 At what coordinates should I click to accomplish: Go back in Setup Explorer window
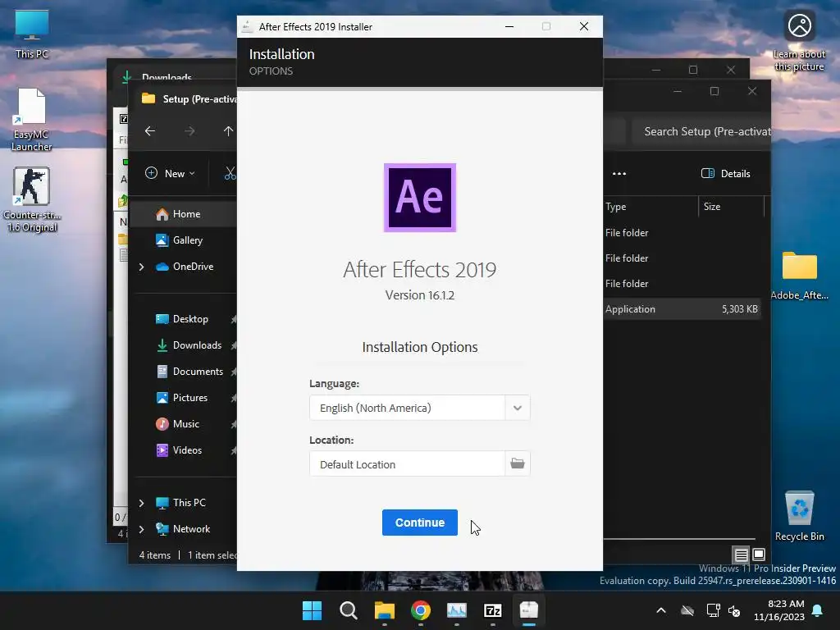[150, 130]
